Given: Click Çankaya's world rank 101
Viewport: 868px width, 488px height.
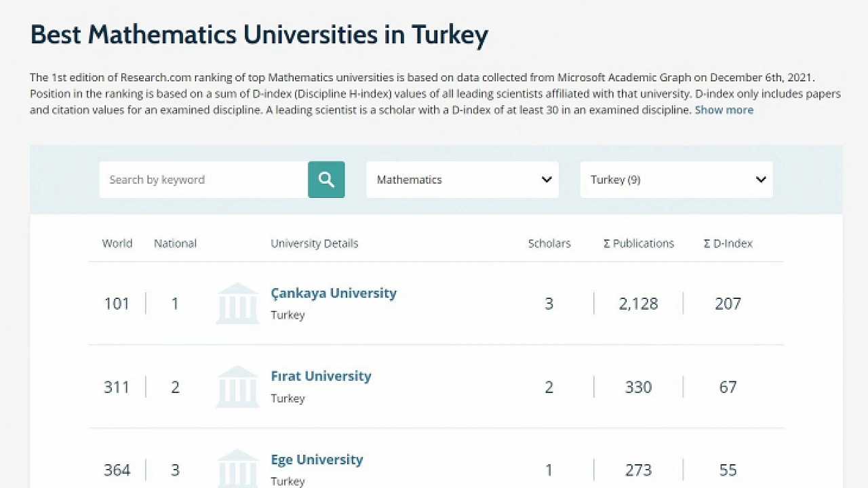Looking at the screenshot, I should click(117, 304).
